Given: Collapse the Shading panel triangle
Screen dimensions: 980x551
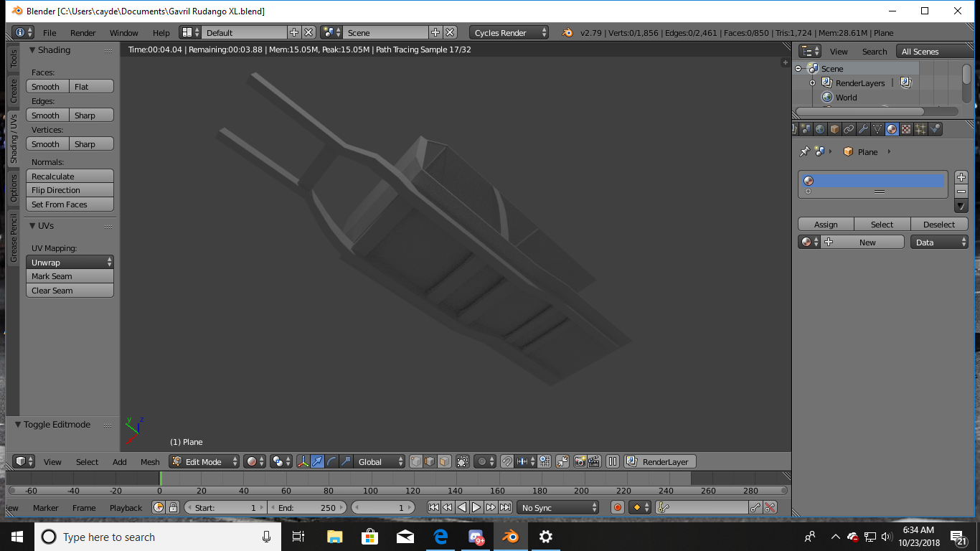Looking at the screenshot, I should (x=32, y=50).
